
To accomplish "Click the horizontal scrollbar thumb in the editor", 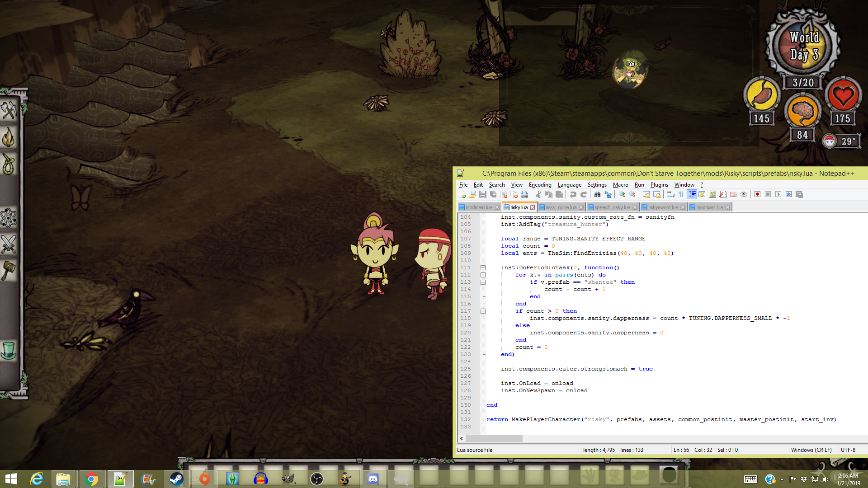I will 494,438.
